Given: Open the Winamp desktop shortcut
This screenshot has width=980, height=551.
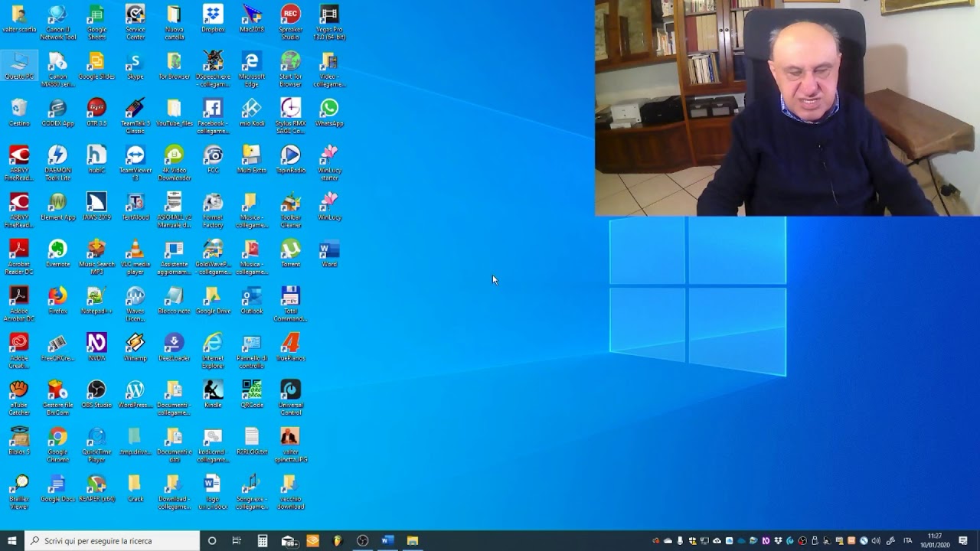Looking at the screenshot, I should (135, 347).
